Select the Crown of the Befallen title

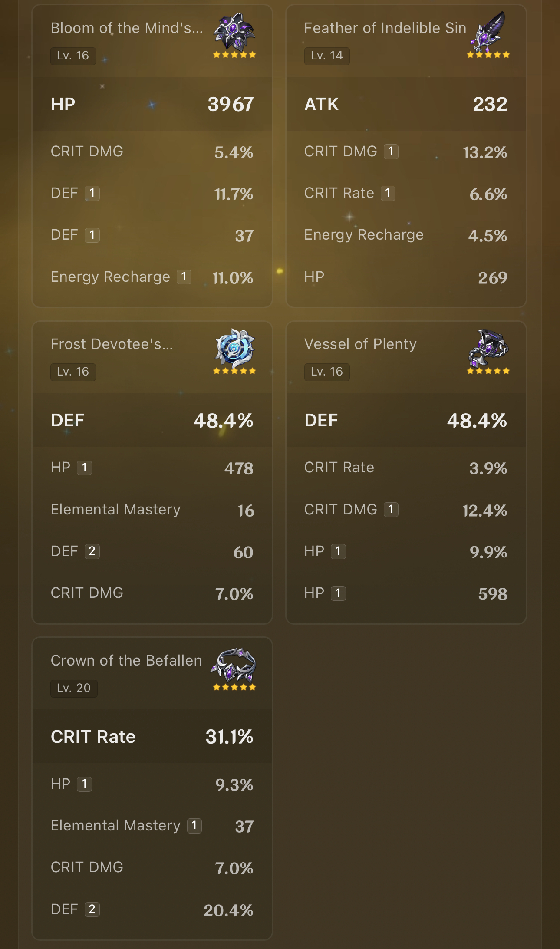pyautogui.click(x=126, y=660)
